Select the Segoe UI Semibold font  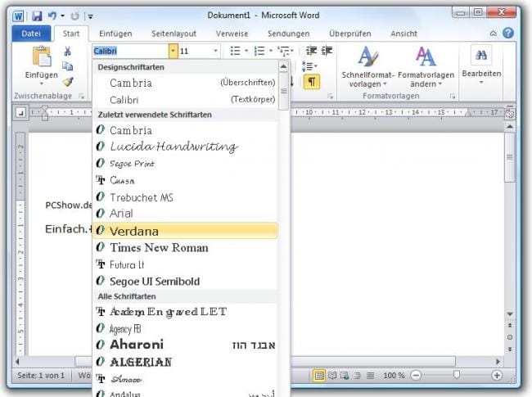coord(186,281)
